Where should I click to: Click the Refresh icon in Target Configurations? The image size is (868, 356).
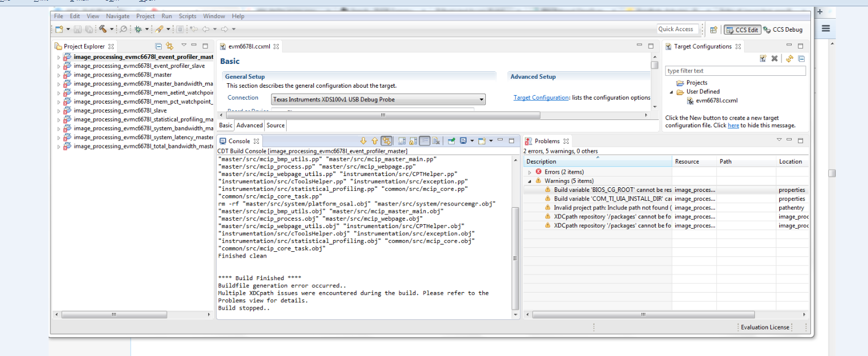789,58
